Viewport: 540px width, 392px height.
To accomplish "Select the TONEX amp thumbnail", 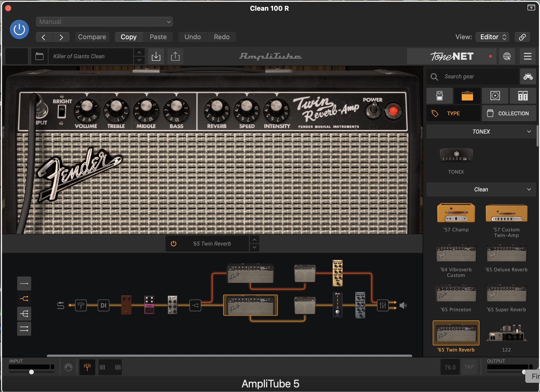I will coord(456,155).
